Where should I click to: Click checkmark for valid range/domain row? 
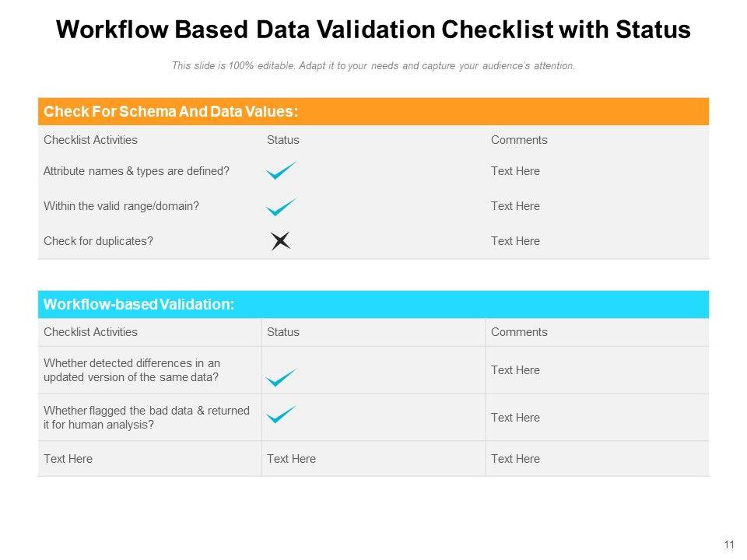[x=281, y=207]
